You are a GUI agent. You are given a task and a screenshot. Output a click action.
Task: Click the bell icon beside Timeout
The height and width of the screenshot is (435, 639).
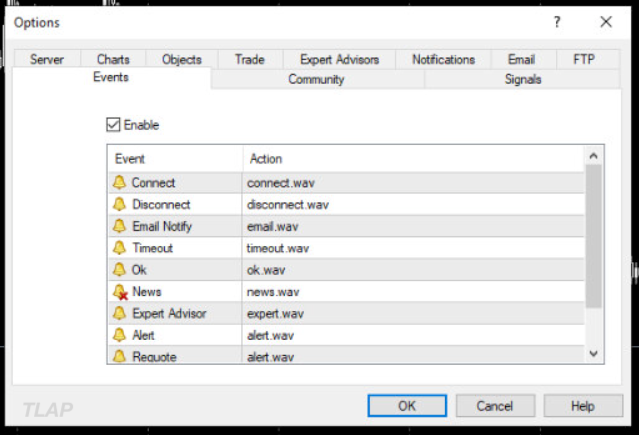[119, 248]
